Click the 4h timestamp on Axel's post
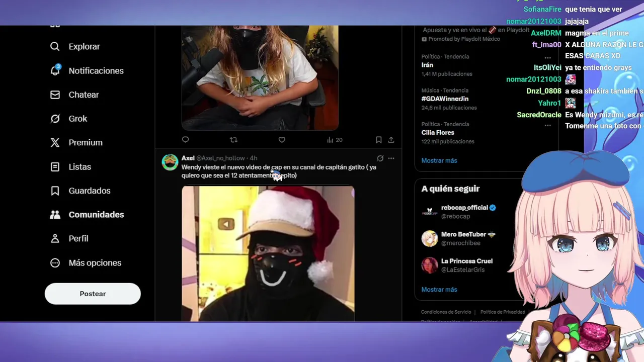This screenshot has height=362, width=644. click(x=254, y=158)
